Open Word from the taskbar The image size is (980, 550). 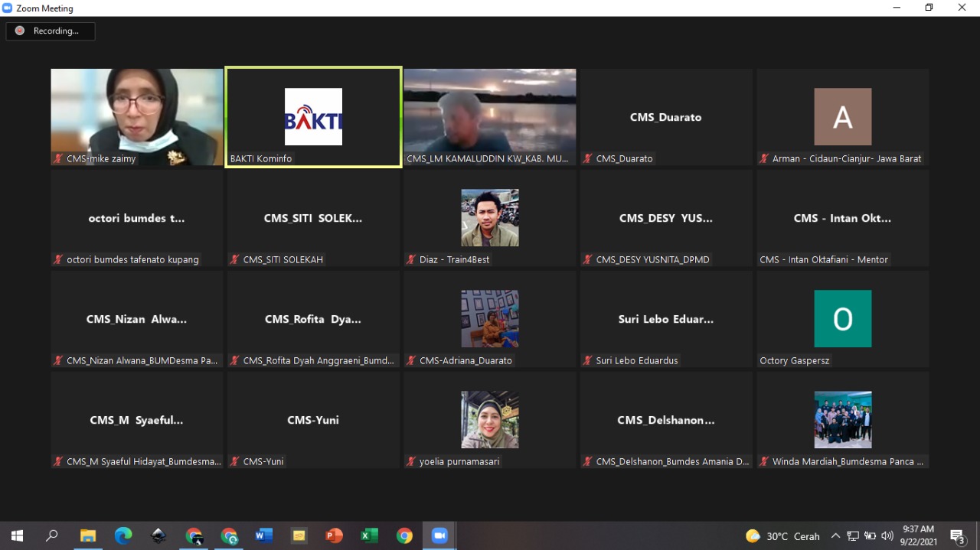click(263, 535)
